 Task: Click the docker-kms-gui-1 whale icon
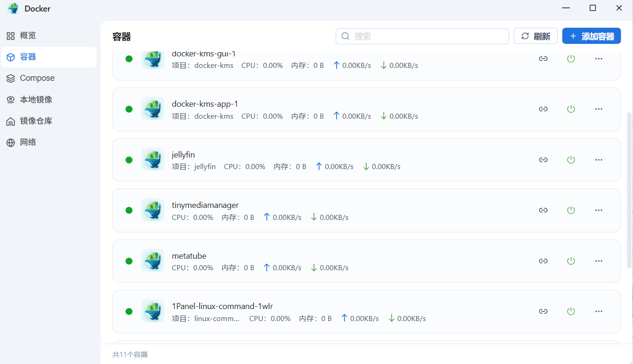click(153, 60)
